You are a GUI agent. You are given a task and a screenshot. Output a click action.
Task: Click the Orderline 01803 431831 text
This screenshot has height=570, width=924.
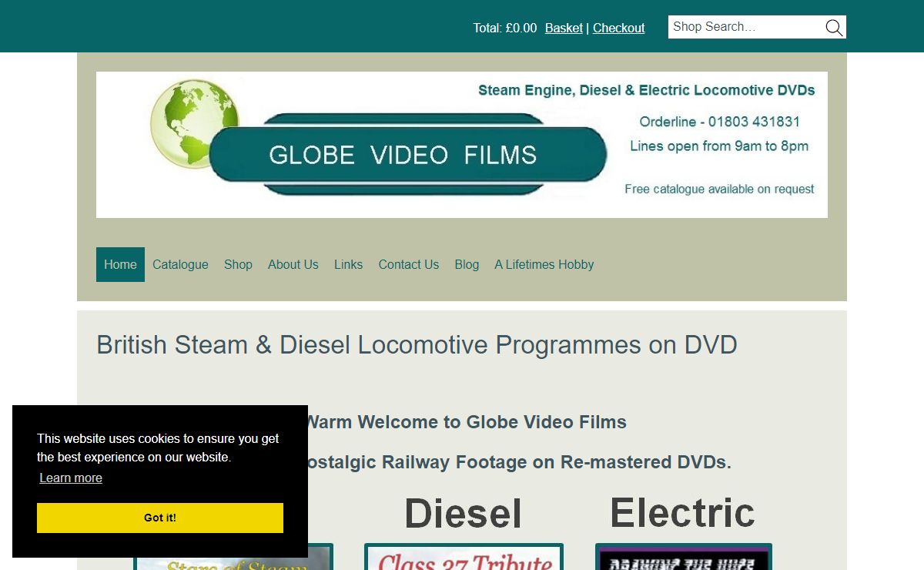click(719, 122)
